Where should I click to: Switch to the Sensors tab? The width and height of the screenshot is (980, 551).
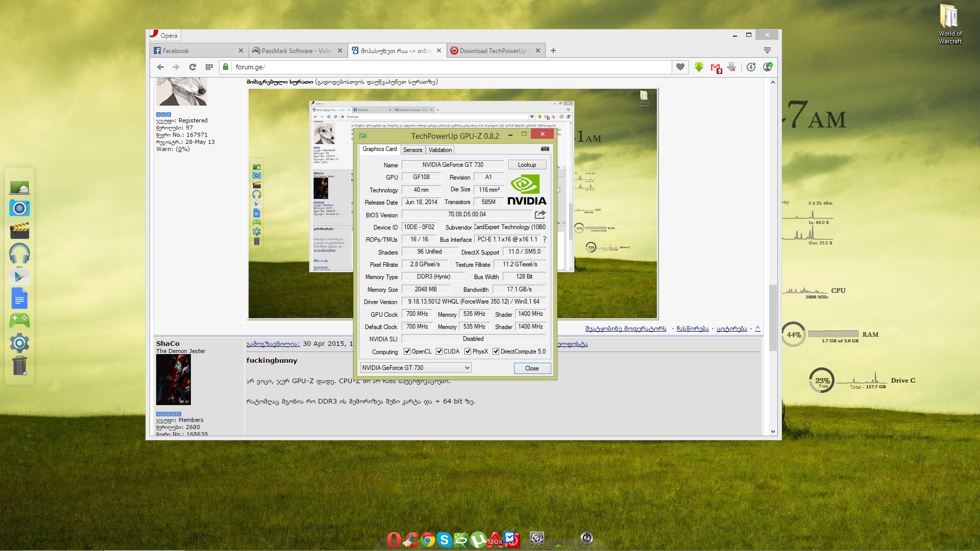point(412,150)
